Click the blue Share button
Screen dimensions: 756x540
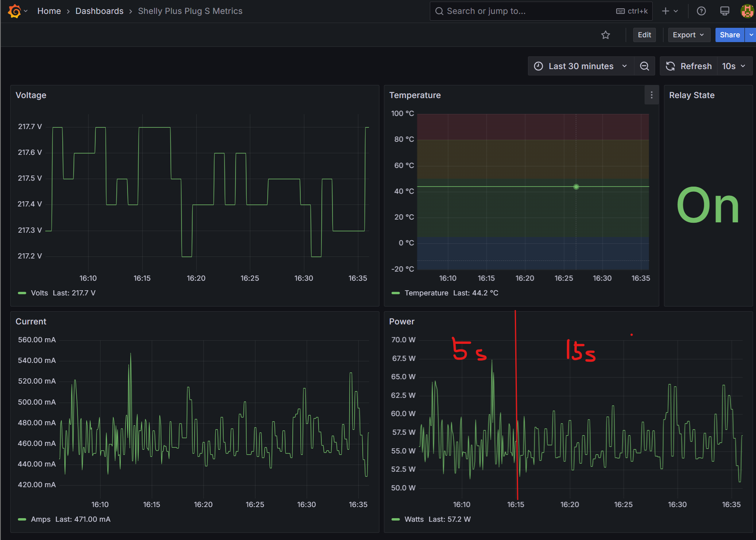pyautogui.click(x=730, y=35)
